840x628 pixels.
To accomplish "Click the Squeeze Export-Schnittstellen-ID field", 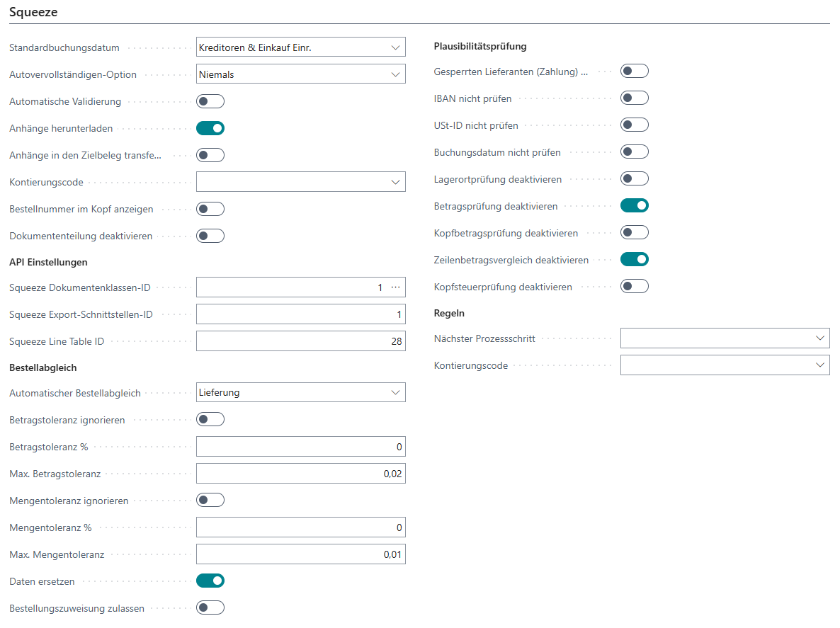I will 300,314.
